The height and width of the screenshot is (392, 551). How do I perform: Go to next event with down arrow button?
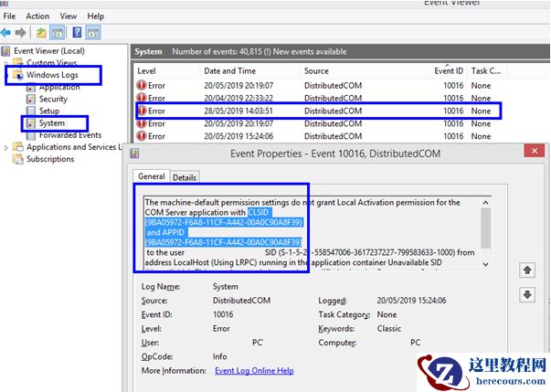pos(527,295)
